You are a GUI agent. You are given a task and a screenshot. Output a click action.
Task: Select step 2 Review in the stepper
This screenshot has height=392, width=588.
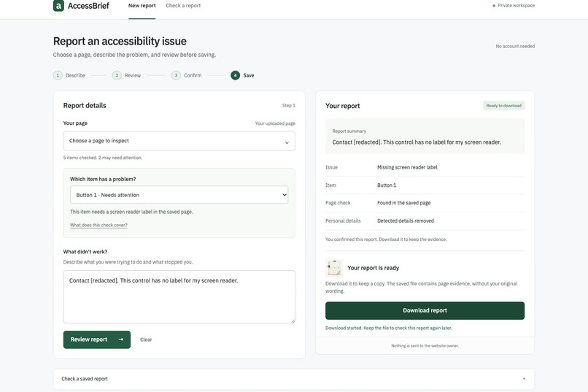[x=127, y=75]
